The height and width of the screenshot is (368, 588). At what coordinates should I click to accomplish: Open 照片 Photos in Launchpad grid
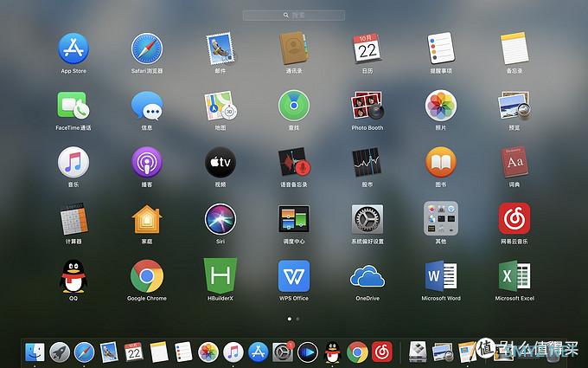coord(441,106)
